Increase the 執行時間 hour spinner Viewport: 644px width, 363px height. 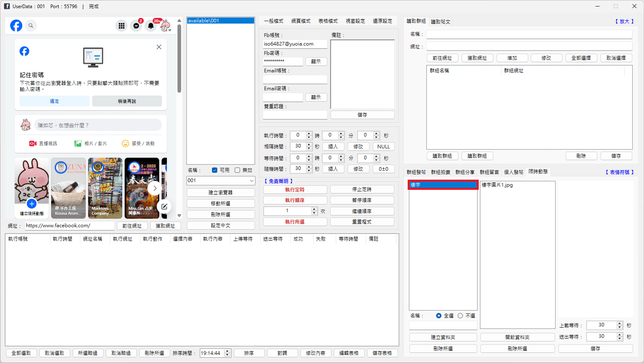[309, 133]
